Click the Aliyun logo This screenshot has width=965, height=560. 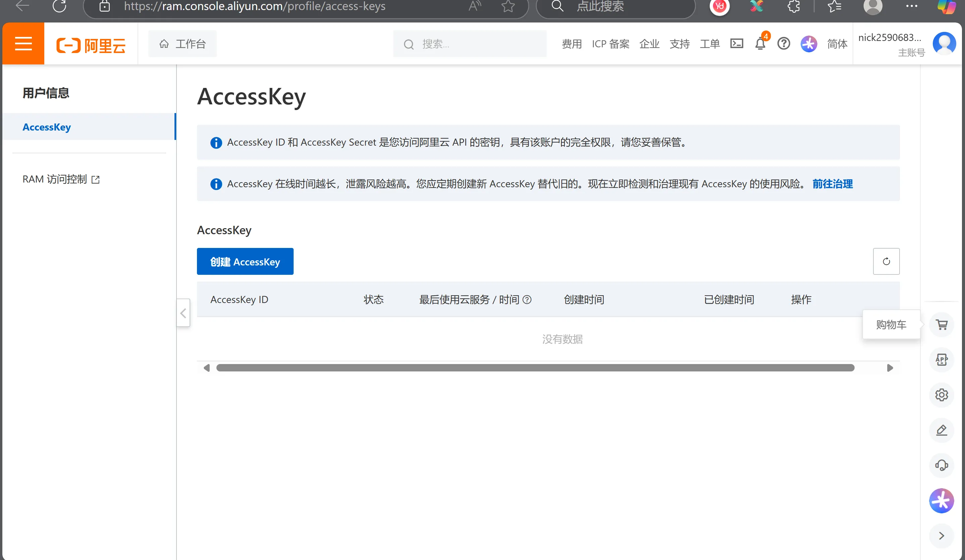tap(91, 45)
